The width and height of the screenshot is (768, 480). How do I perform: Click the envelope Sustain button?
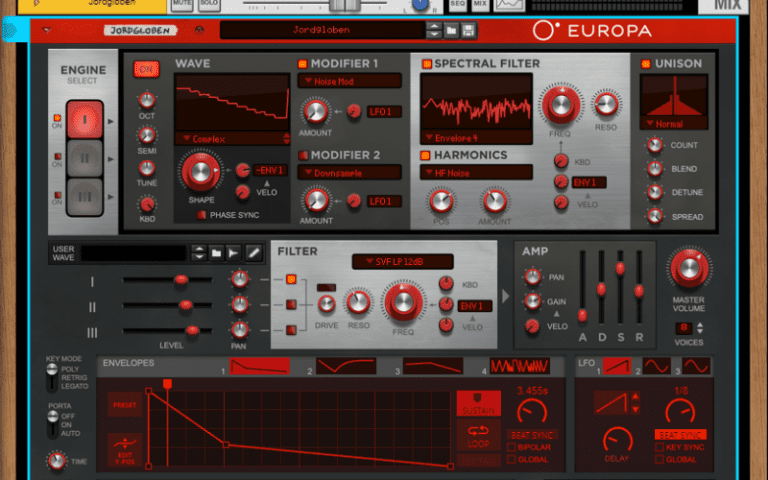pos(478,404)
